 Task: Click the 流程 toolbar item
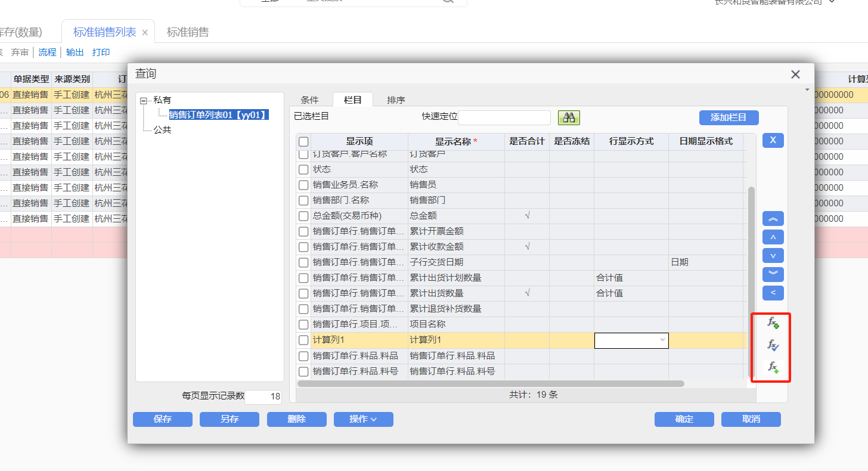(x=47, y=52)
